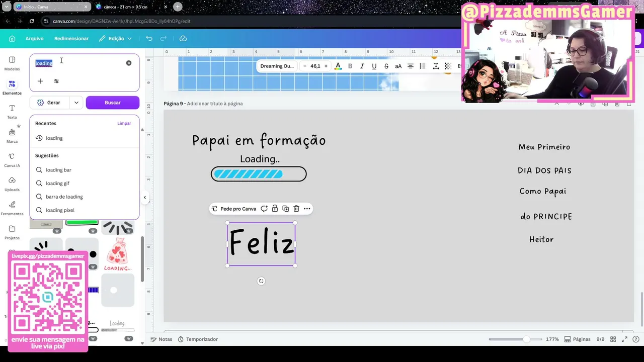The height and width of the screenshot is (362, 644).
Task: Select the gray square element with white dot
Action: (x=118, y=290)
